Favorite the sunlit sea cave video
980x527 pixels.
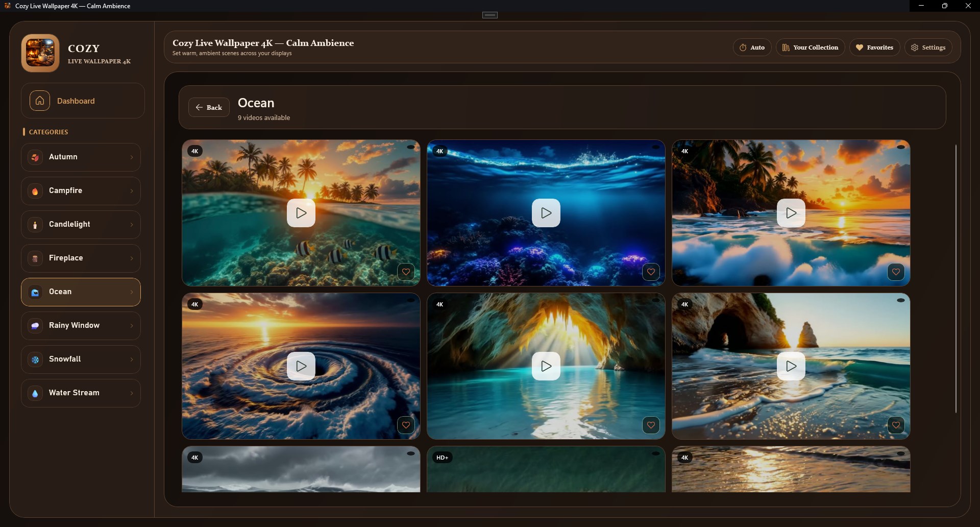tap(651, 425)
